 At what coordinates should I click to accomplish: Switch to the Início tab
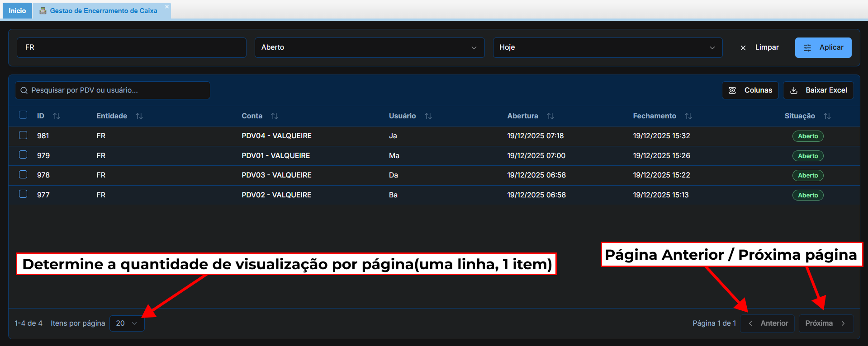click(17, 11)
